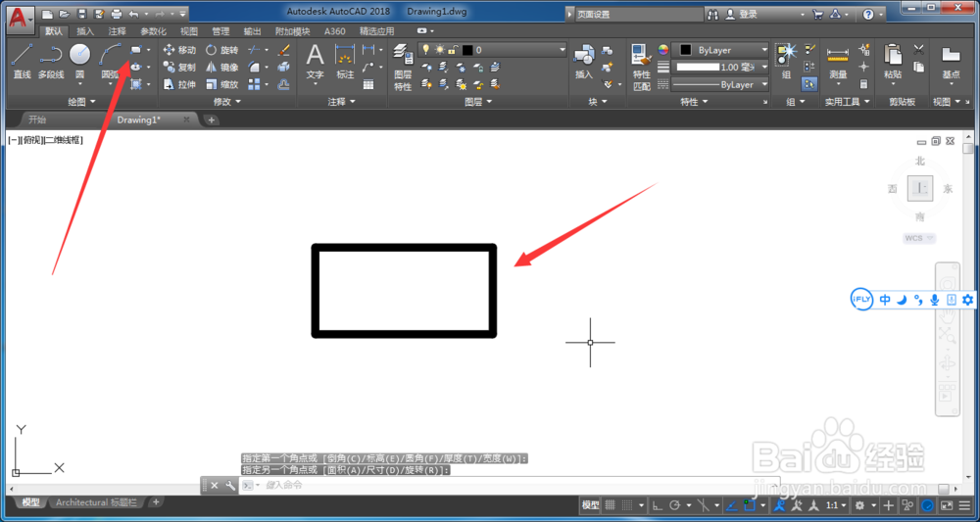The width and height of the screenshot is (980, 522).
Task: Click the 模型 button in status bar
Action: (591, 505)
